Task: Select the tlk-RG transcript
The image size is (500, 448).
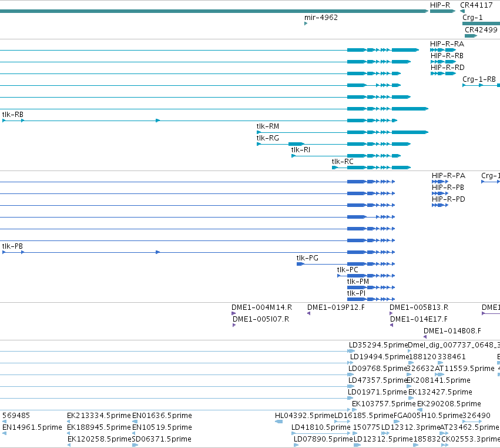Action: tap(334, 144)
